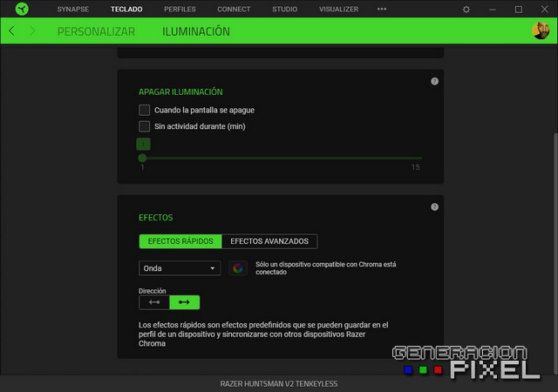The height and width of the screenshot is (392, 558).
Task: Click the slider value box showing 1
Action: 143,144
